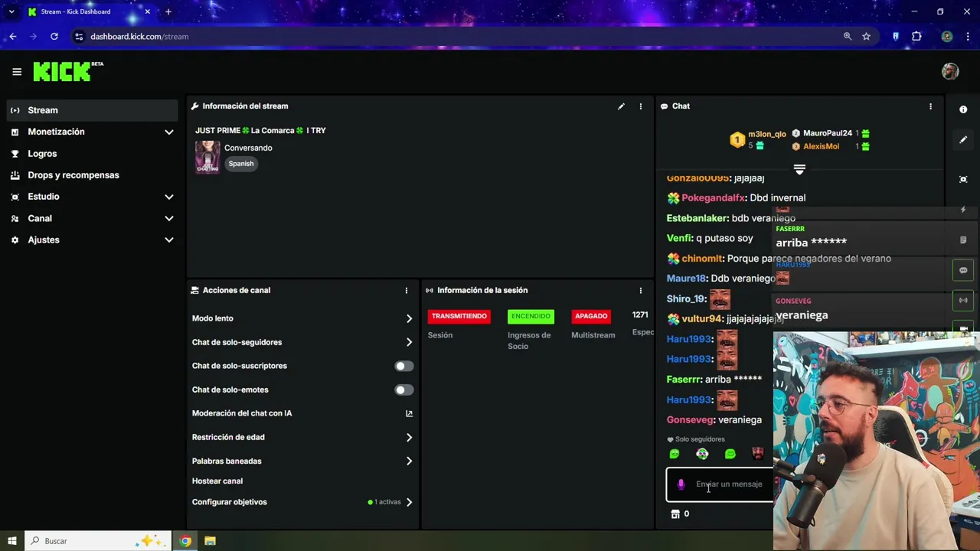The width and height of the screenshot is (980, 551).
Task: Open the options menu of Información del stream
Action: point(641,106)
